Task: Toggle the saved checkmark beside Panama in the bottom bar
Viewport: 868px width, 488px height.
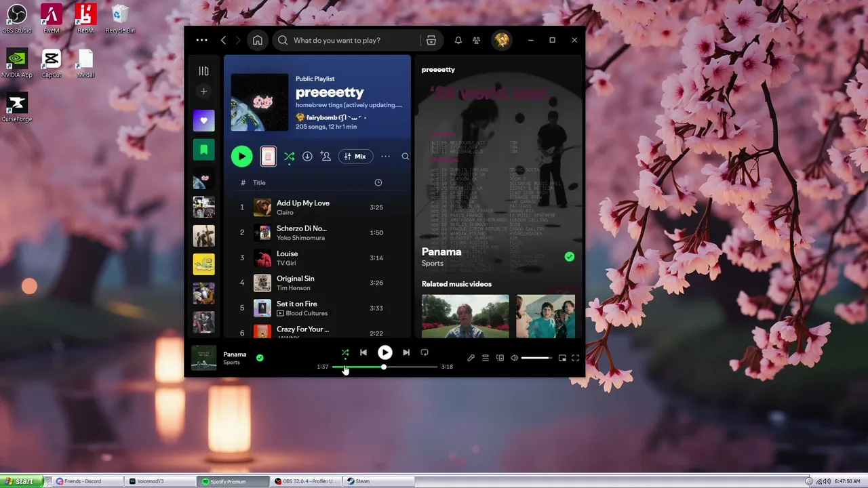Action: [x=260, y=358]
